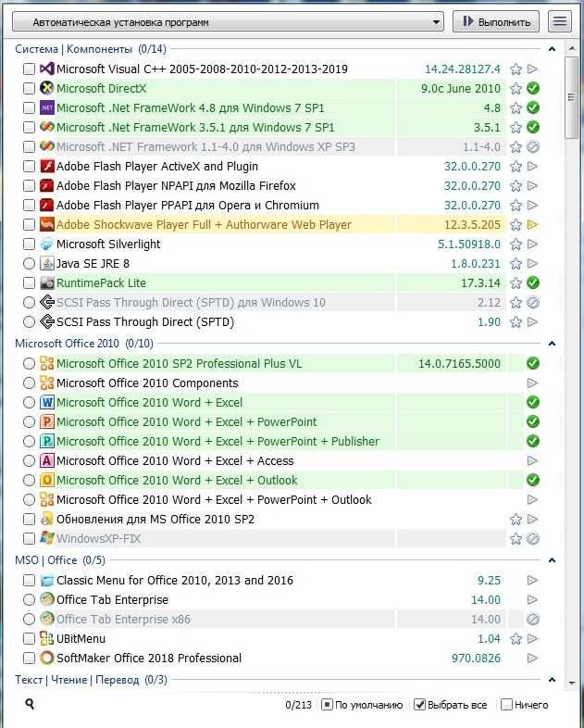The image size is (584, 728).
Task: Click the SoftMaker Office 2018 Professional icon
Action: click(47, 658)
